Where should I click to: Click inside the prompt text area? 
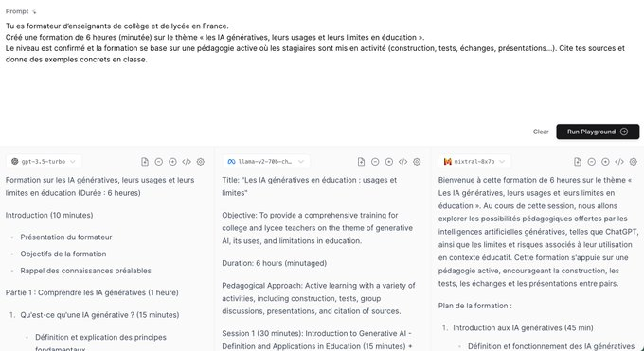[320, 70]
